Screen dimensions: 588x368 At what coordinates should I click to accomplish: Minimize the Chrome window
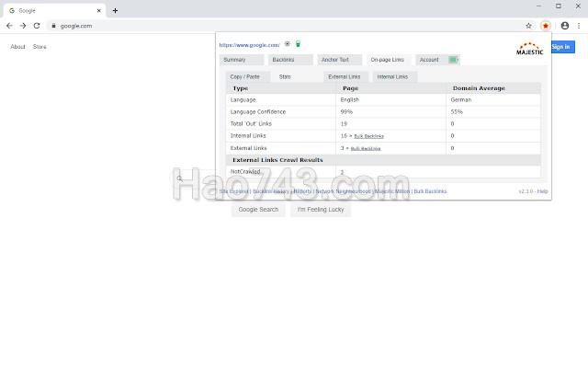[539, 6]
